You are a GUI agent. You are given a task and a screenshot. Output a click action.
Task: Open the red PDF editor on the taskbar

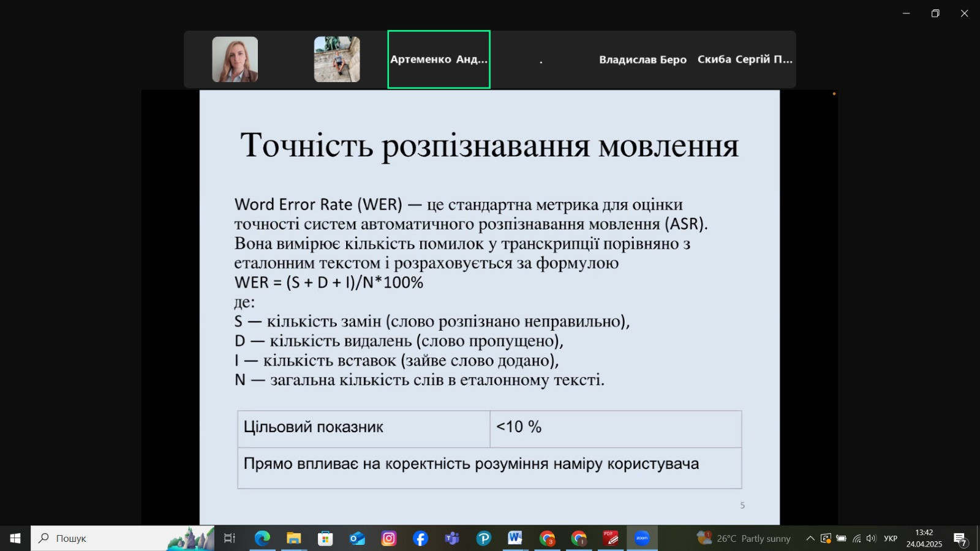pyautogui.click(x=611, y=538)
